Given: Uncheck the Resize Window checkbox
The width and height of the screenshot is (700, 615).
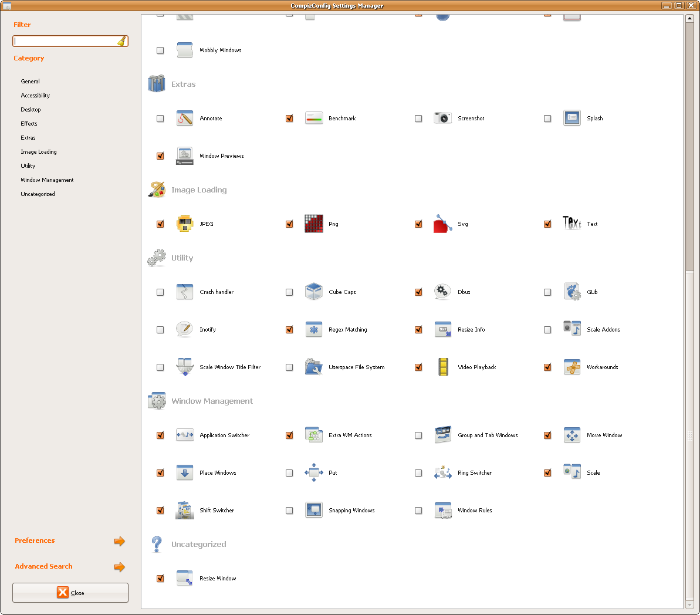Looking at the screenshot, I should (x=160, y=579).
